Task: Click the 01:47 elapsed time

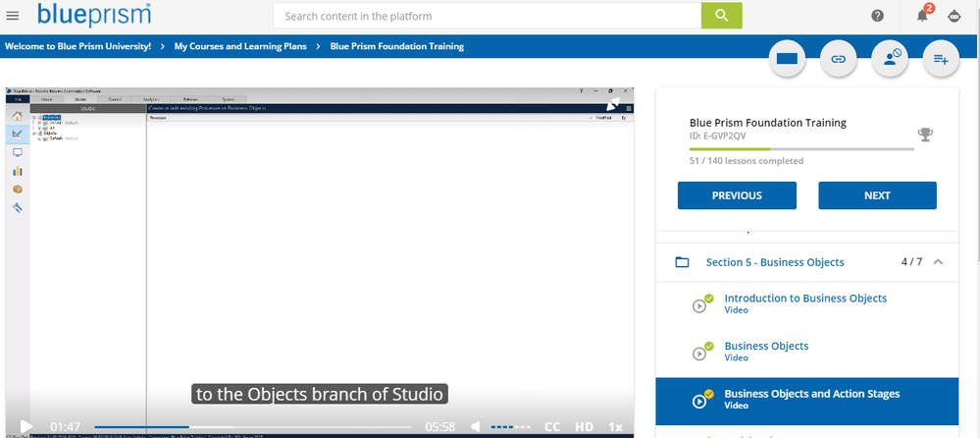Action: pyautogui.click(x=66, y=427)
